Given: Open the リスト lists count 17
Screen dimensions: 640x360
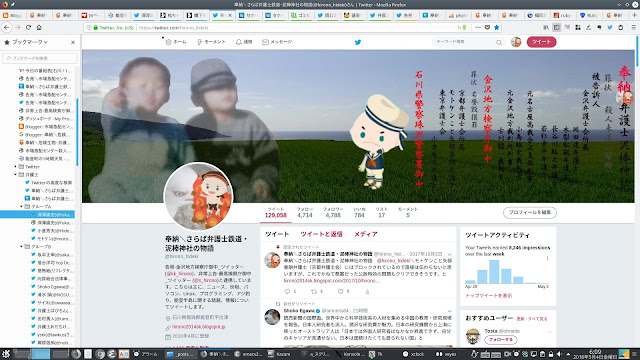Looking at the screenshot, I should pos(381,212).
